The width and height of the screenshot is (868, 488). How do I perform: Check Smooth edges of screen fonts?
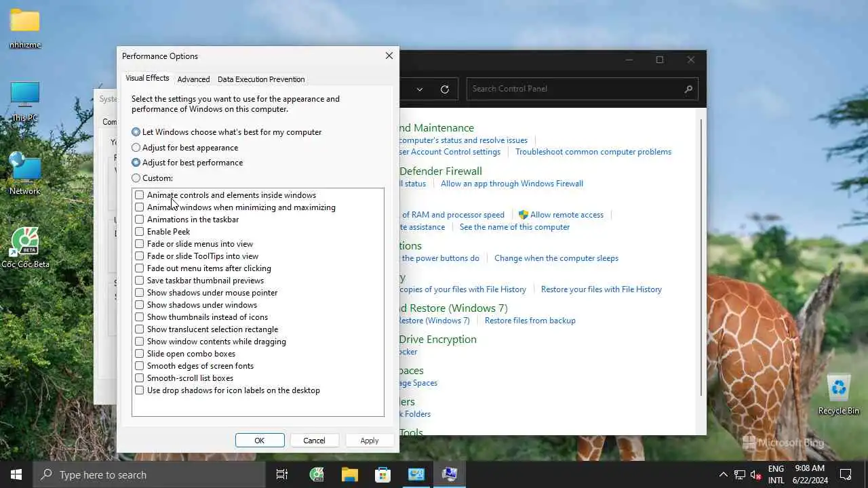click(139, 366)
